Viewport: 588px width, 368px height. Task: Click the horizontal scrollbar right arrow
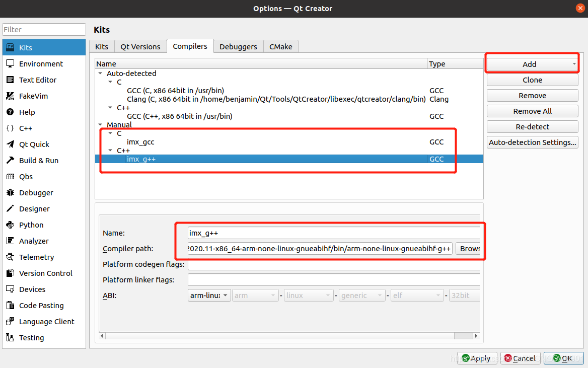tap(476, 336)
